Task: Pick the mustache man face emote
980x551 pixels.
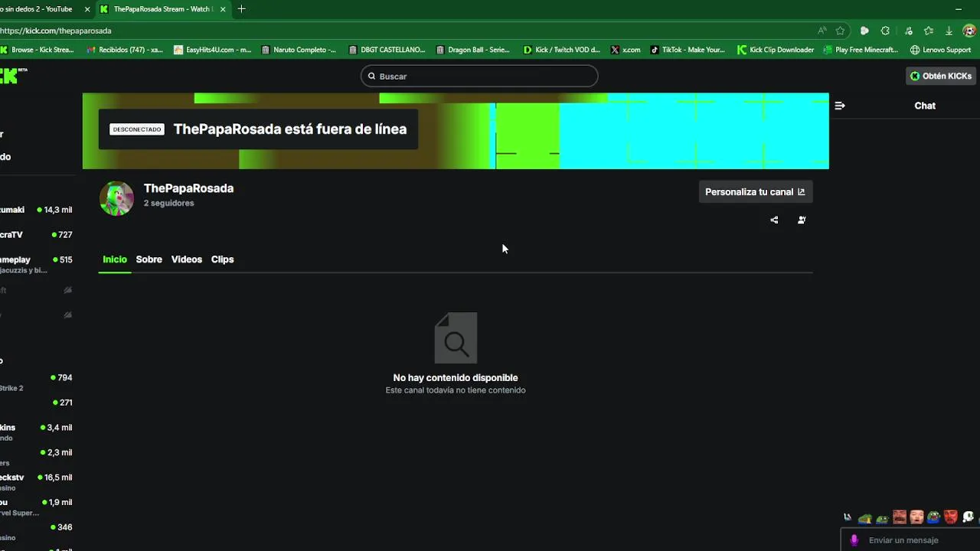Action: [x=900, y=517]
